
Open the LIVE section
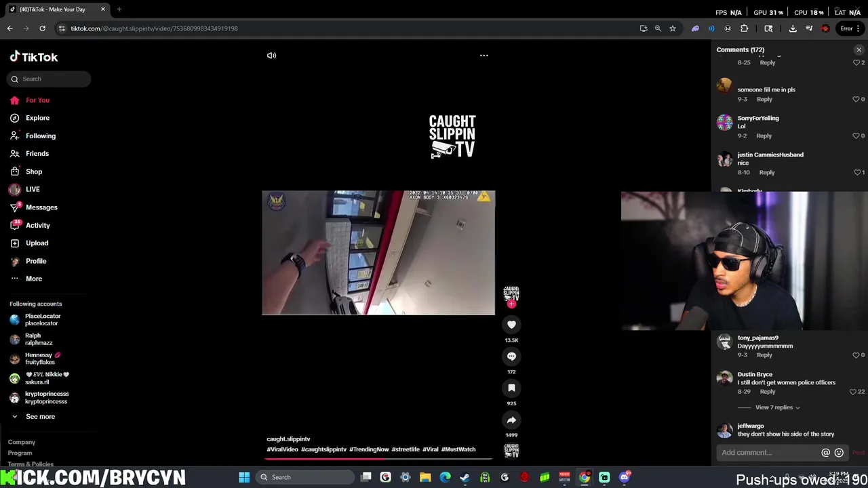click(33, 190)
